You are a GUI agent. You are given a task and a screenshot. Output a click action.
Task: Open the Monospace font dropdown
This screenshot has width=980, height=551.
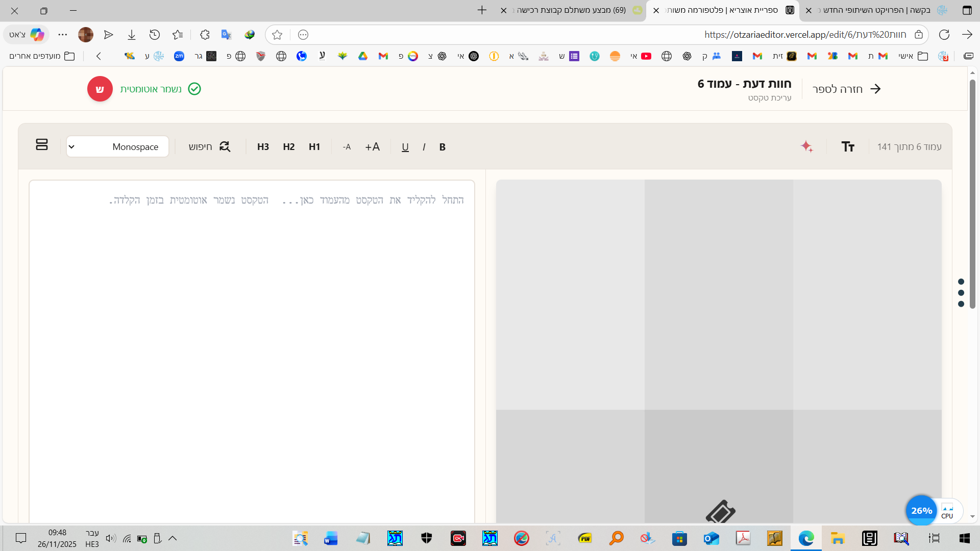pyautogui.click(x=117, y=146)
